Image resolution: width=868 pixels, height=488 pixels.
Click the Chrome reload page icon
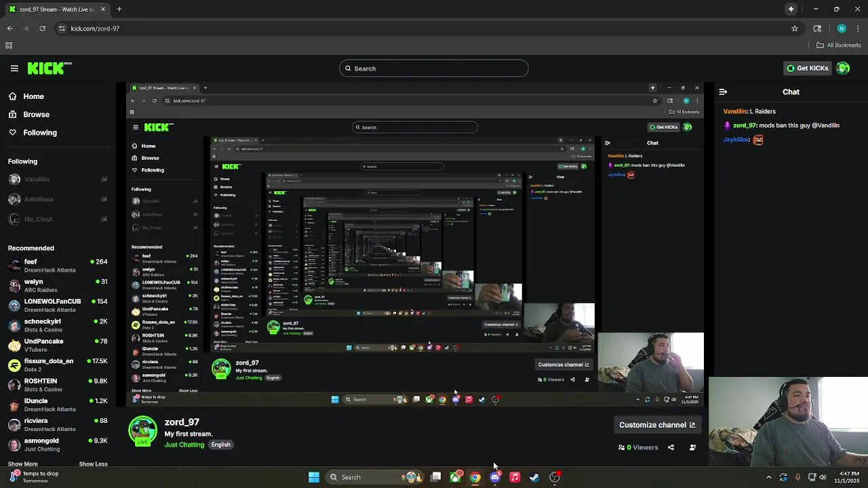(42, 28)
